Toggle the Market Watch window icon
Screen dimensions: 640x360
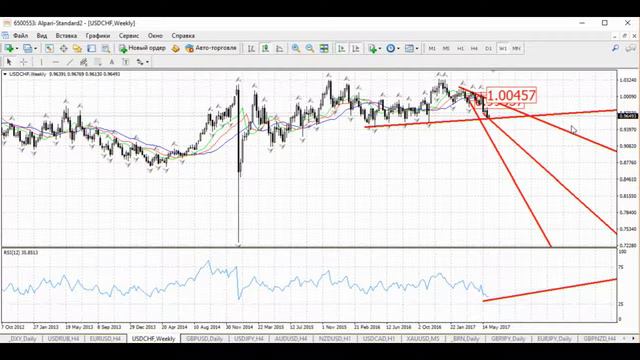(x=49, y=49)
